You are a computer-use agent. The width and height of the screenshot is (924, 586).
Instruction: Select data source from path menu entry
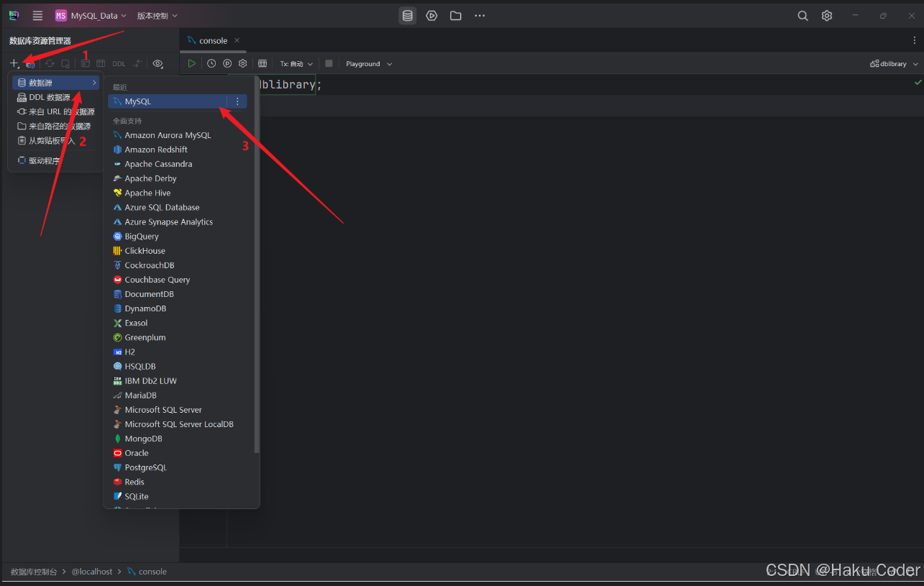point(56,127)
